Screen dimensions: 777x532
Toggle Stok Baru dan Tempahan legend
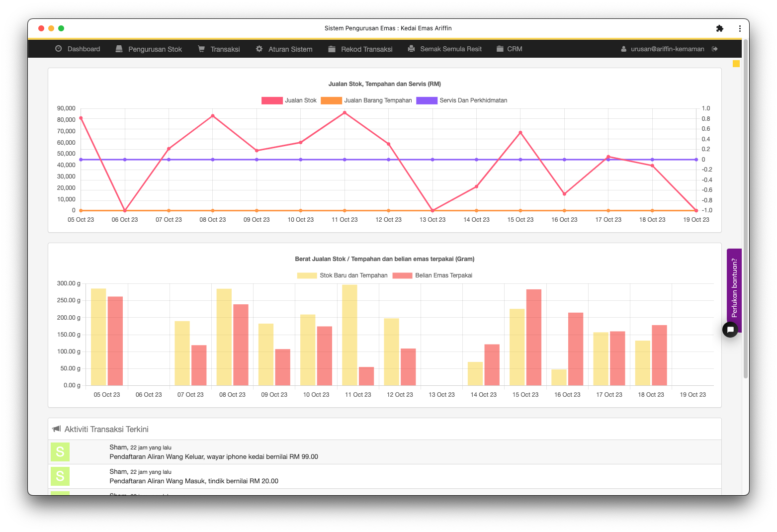342,275
